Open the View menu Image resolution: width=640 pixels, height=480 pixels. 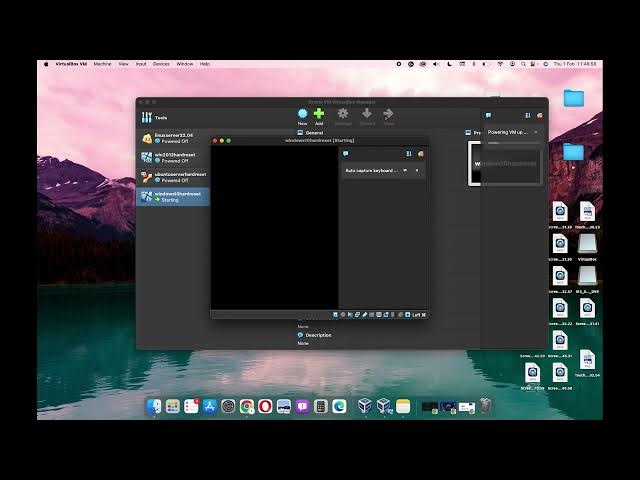click(x=123, y=64)
